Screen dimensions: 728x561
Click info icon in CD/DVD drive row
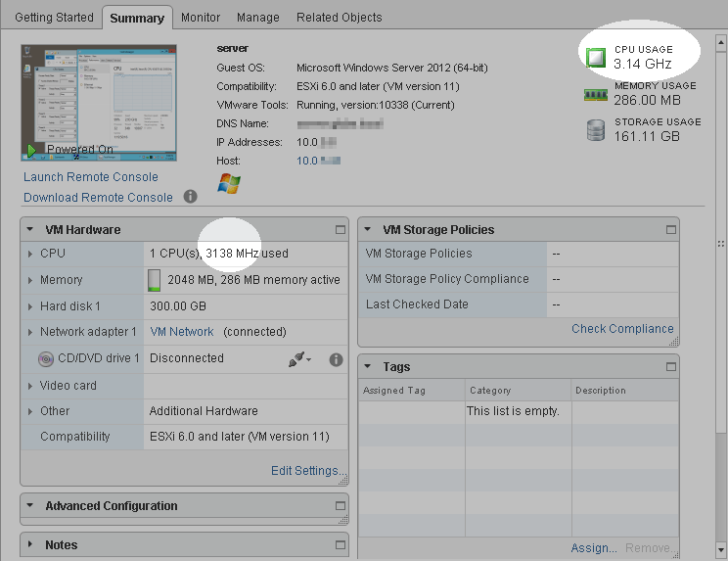point(336,359)
